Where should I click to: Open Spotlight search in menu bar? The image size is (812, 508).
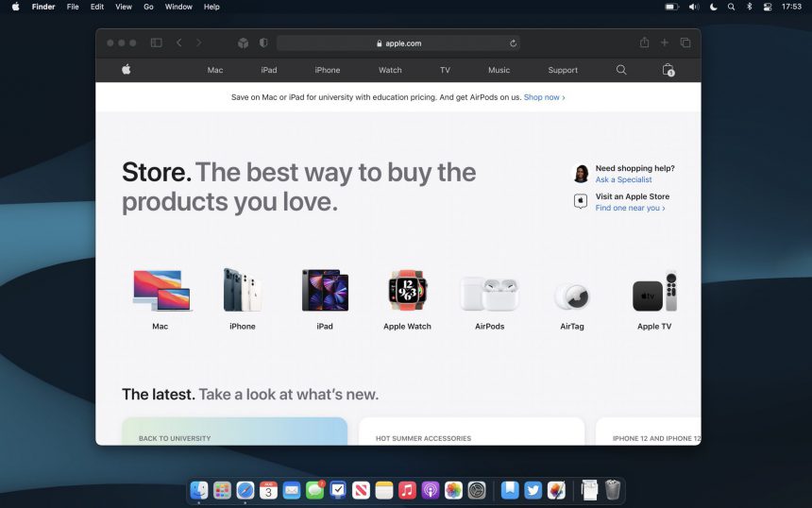pos(731,7)
